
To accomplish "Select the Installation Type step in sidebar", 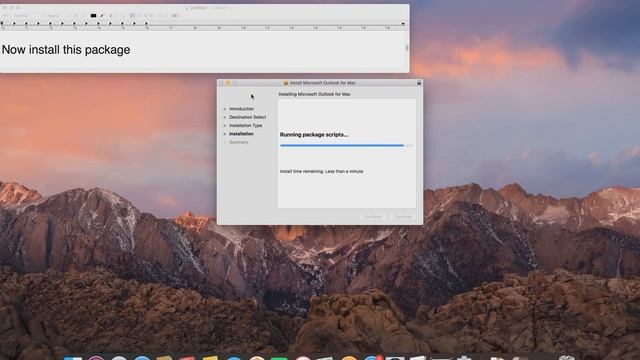I will [245, 126].
